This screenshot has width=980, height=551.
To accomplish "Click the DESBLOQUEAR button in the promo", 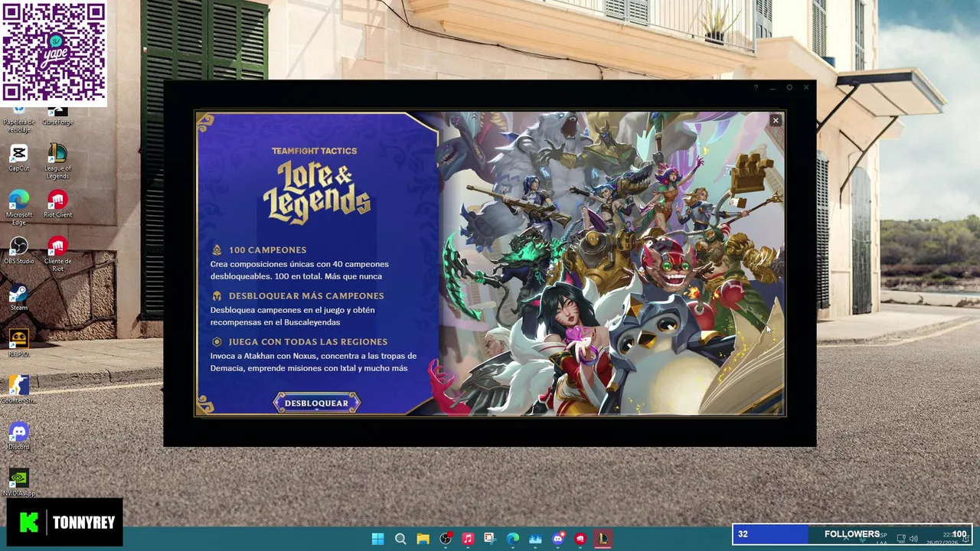I will click(x=316, y=403).
